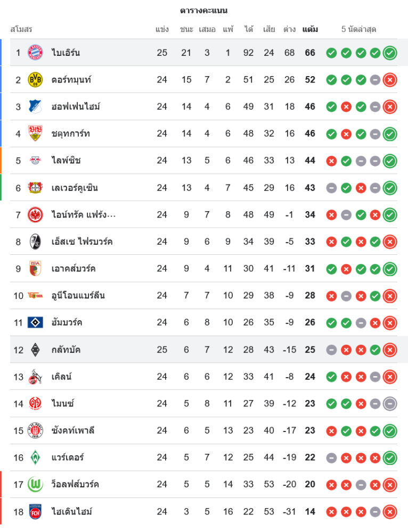Click the 5 นัดล่าสุด column header
Viewport: 408px width, 532px height.
coord(359,29)
